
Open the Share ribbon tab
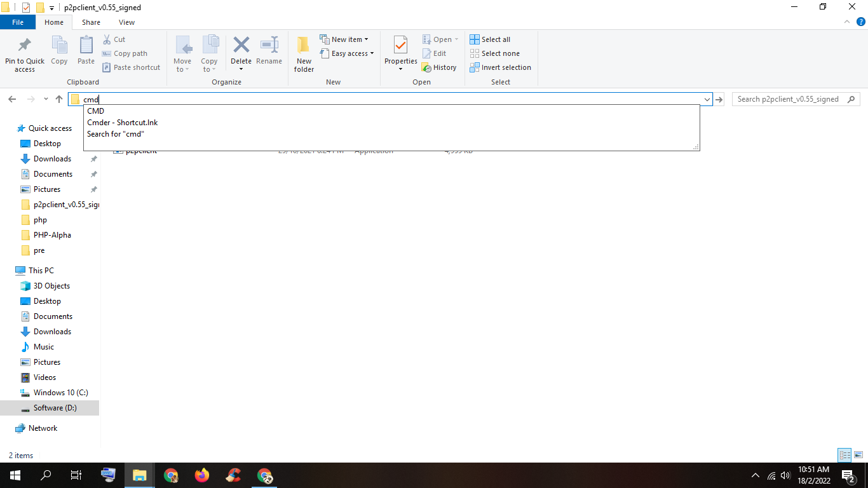pyautogui.click(x=91, y=22)
